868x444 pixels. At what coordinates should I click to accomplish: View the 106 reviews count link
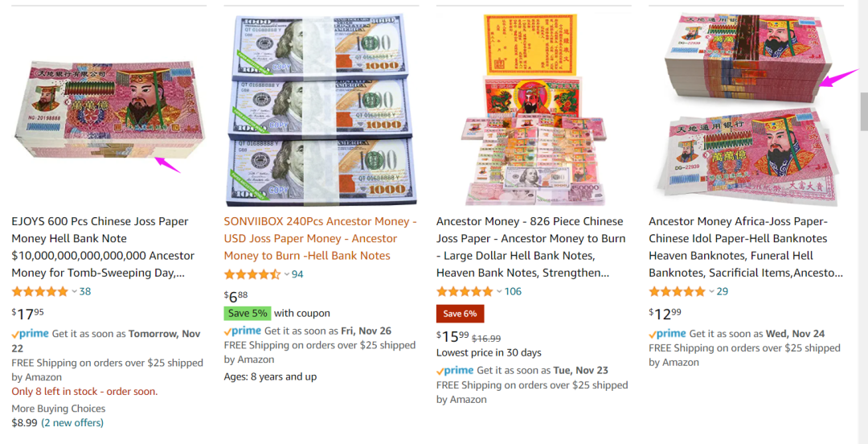tap(513, 291)
